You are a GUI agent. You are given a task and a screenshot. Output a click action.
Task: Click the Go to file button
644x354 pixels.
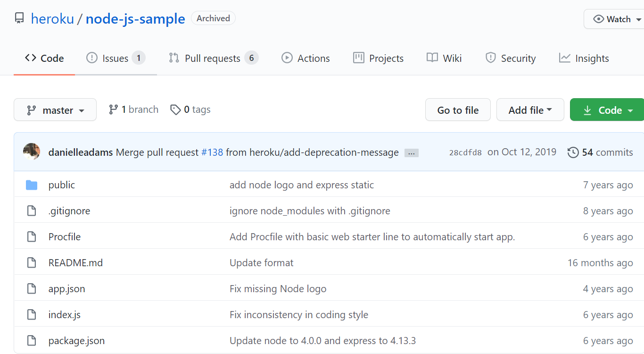(x=458, y=110)
